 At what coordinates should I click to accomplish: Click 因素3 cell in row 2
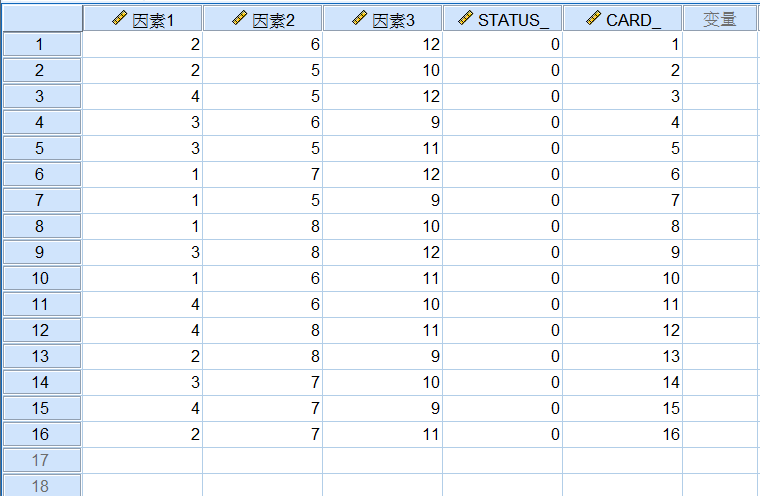pos(383,70)
